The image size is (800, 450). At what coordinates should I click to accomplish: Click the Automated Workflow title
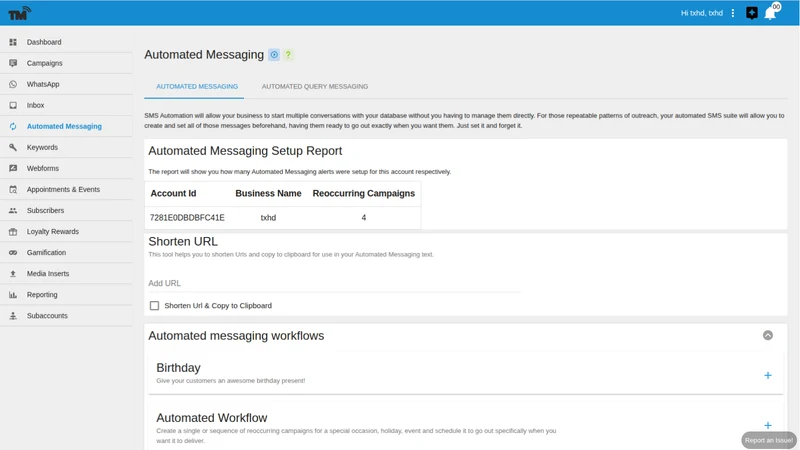coord(212,418)
